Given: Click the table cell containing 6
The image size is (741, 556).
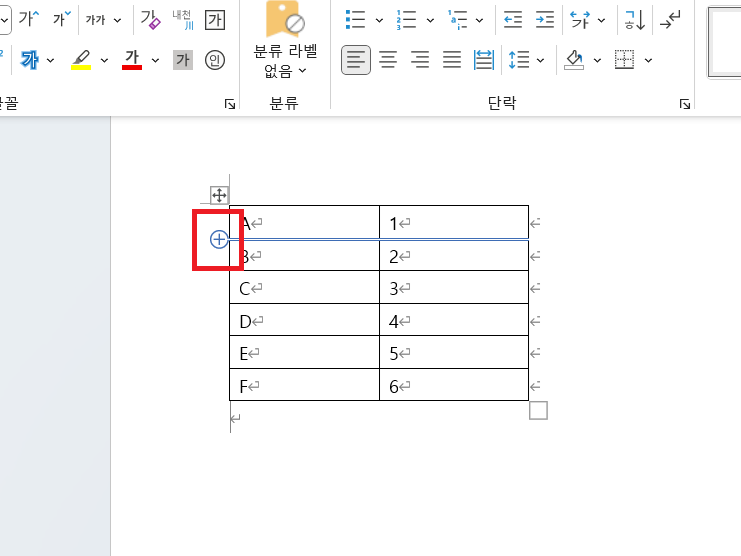Looking at the screenshot, I should pyautogui.click(x=454, y=385).
